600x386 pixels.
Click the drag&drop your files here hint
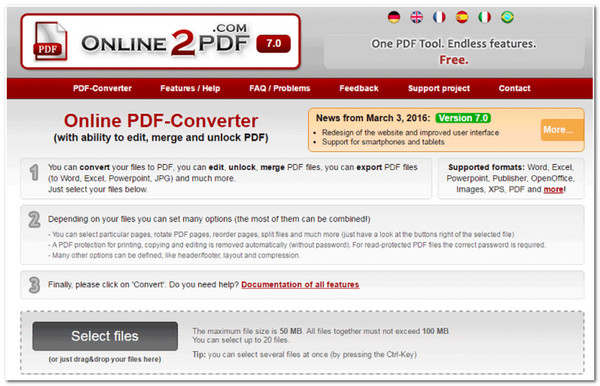tap(105, 359)
